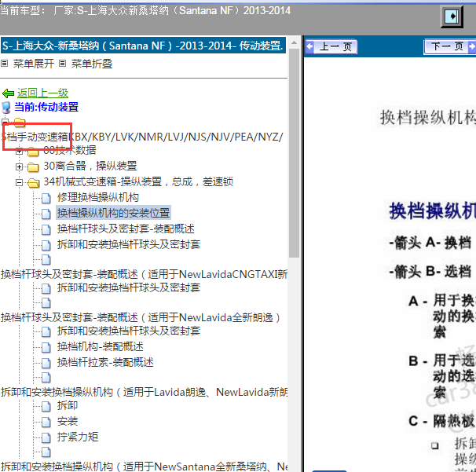Open 安装 page
Screen dimensions: 476x472
[x=68, y=421]
